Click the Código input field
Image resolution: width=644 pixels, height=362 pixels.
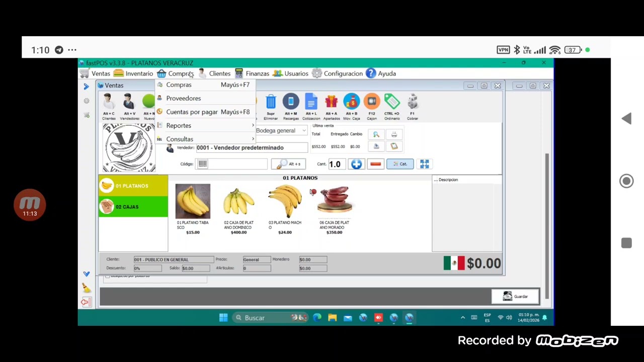[x=232, y=164]
